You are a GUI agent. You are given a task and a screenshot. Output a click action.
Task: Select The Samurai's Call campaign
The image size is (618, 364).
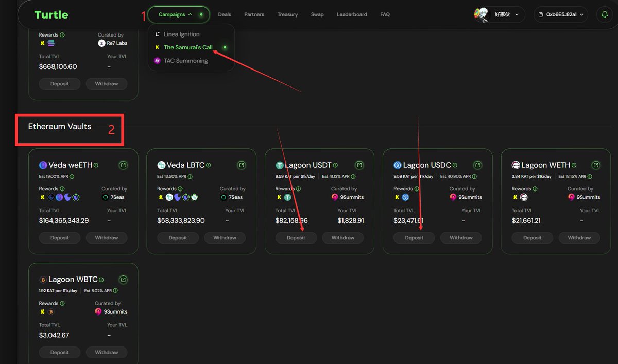188,47
